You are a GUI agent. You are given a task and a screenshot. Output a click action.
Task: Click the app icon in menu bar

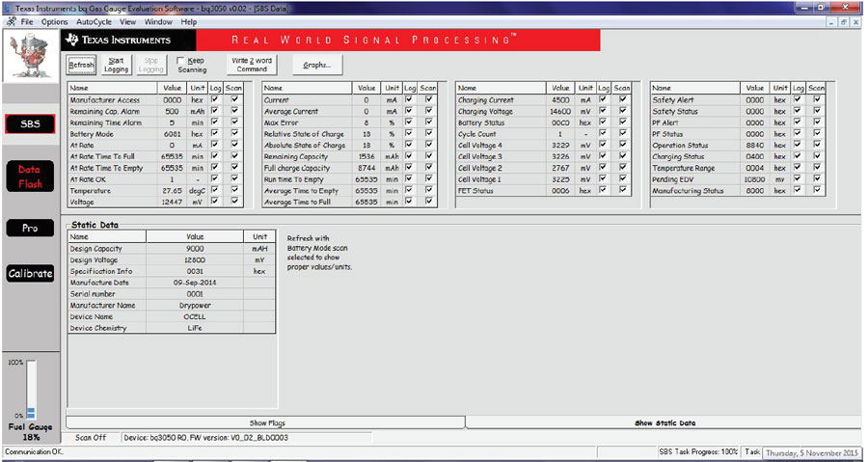pyautogui.click(x=11, y=21)
